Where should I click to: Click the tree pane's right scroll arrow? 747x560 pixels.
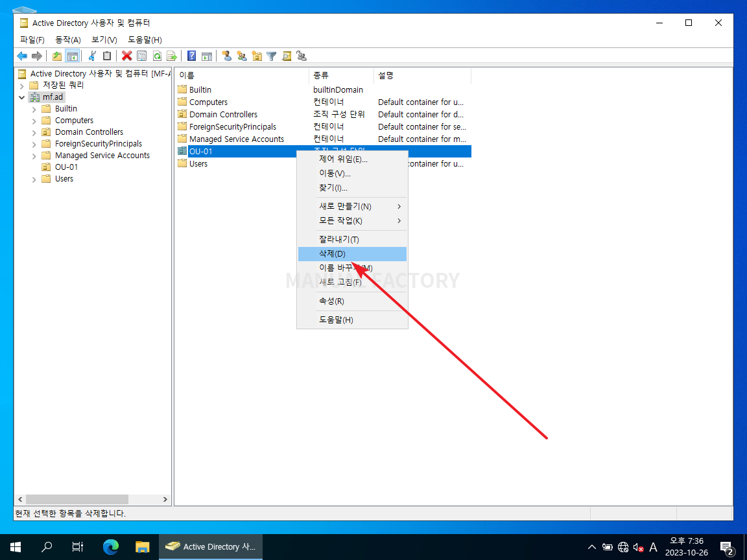[165, 500]
